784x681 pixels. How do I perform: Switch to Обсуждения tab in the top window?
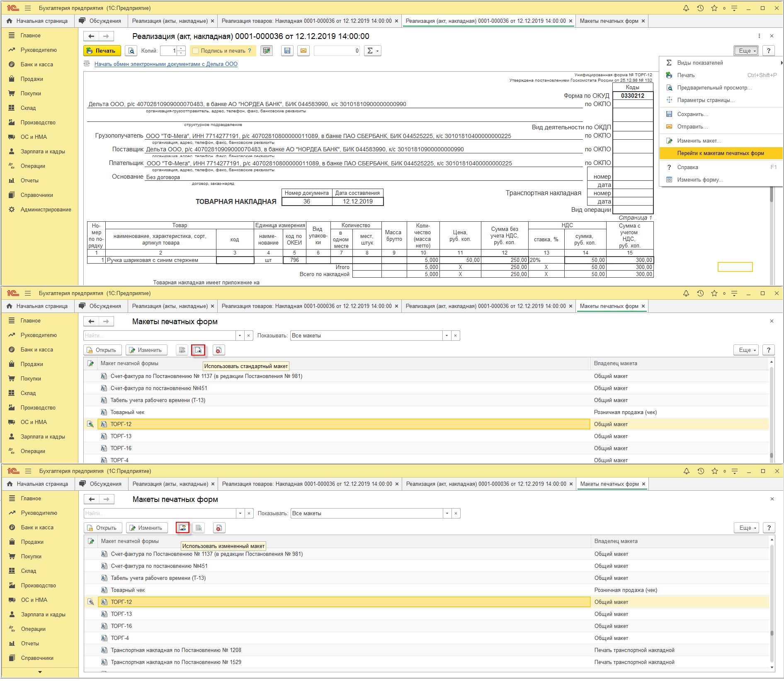pyautogui.click(x=100, y=21)
